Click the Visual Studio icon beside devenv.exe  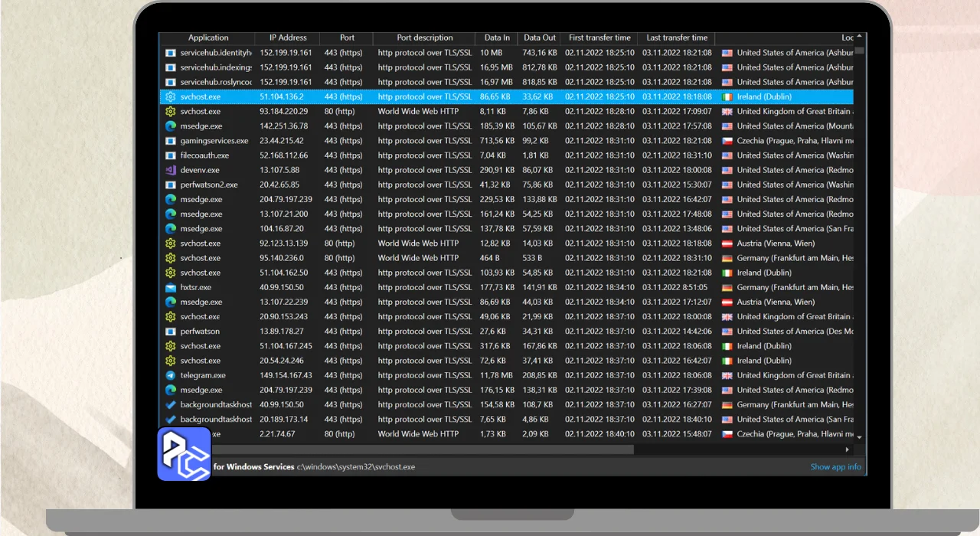tap(171, 170)
